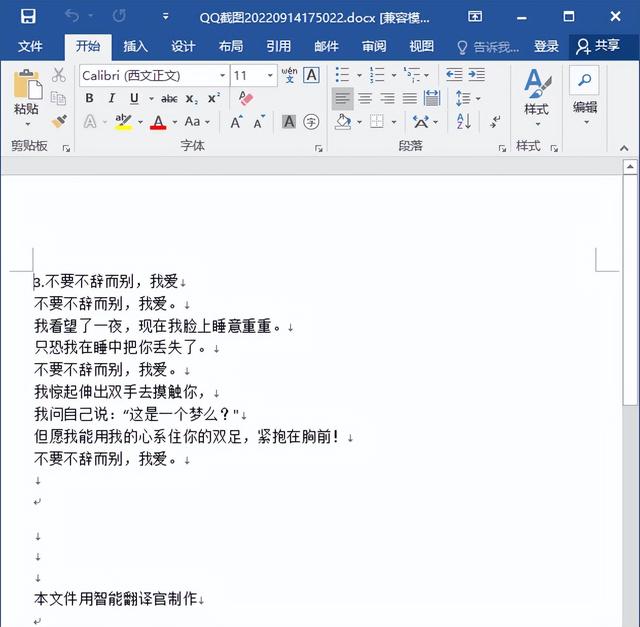
Task: Open the 文件 (File) tab
Action: coord(30,47)
